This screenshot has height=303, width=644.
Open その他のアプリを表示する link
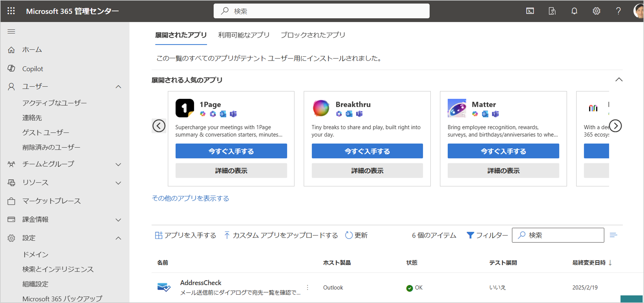tap(191, 198)
